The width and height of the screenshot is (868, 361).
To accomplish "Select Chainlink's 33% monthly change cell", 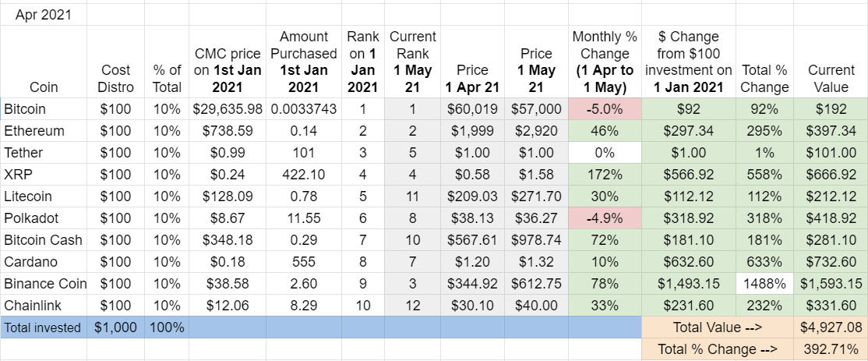I will click(605, 306).
